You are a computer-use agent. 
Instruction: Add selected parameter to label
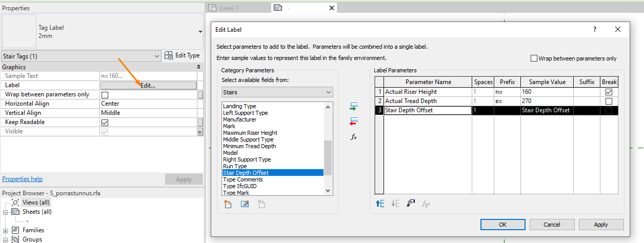pos(354,107)
